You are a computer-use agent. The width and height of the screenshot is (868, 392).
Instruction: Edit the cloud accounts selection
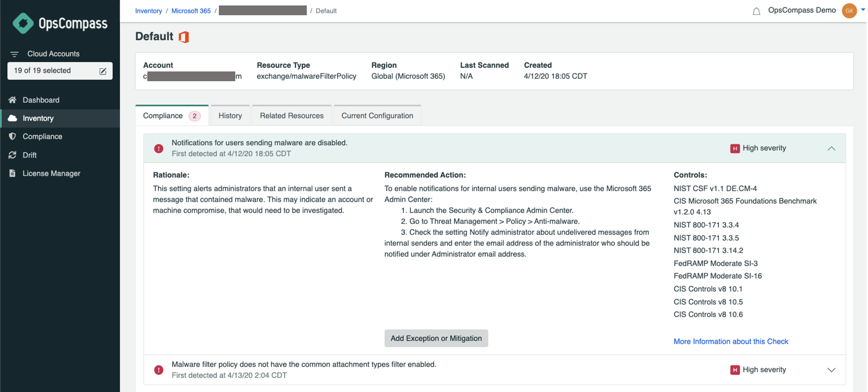103,71
